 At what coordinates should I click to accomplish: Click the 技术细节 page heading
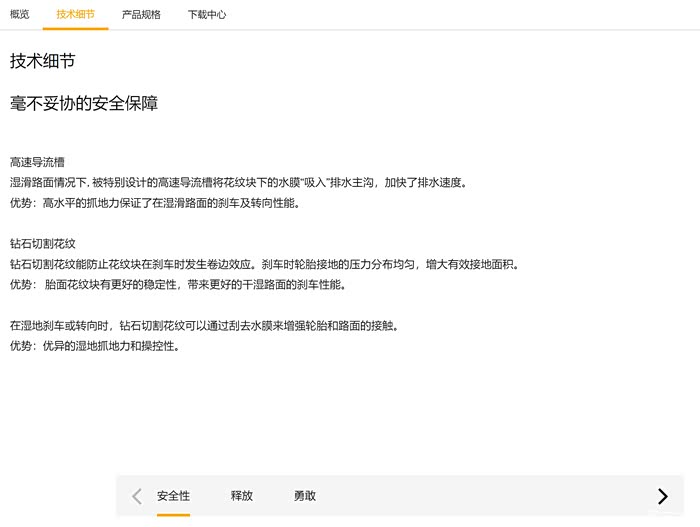[42, 61]
